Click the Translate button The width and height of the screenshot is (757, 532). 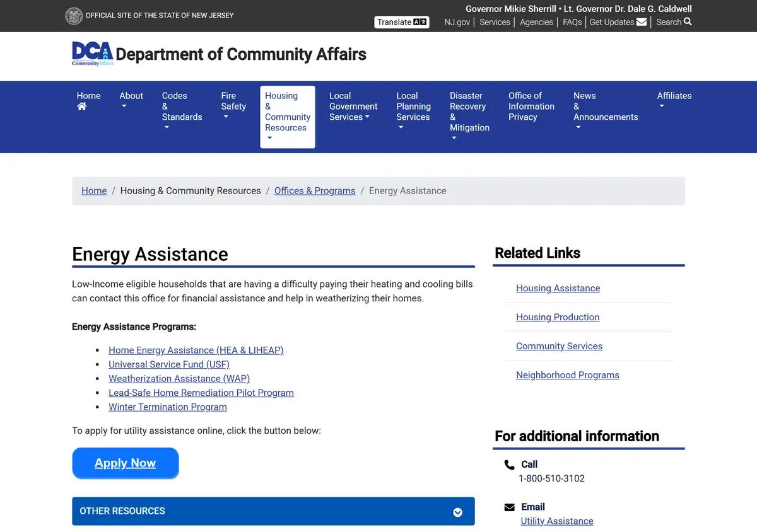click(402, 22)
